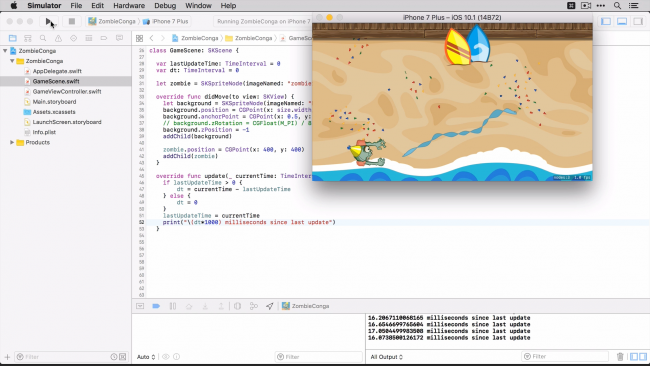Select GameViewController.swift in the navigator
650x366 pixels.
pyautogui.click(x=67, y=91)
